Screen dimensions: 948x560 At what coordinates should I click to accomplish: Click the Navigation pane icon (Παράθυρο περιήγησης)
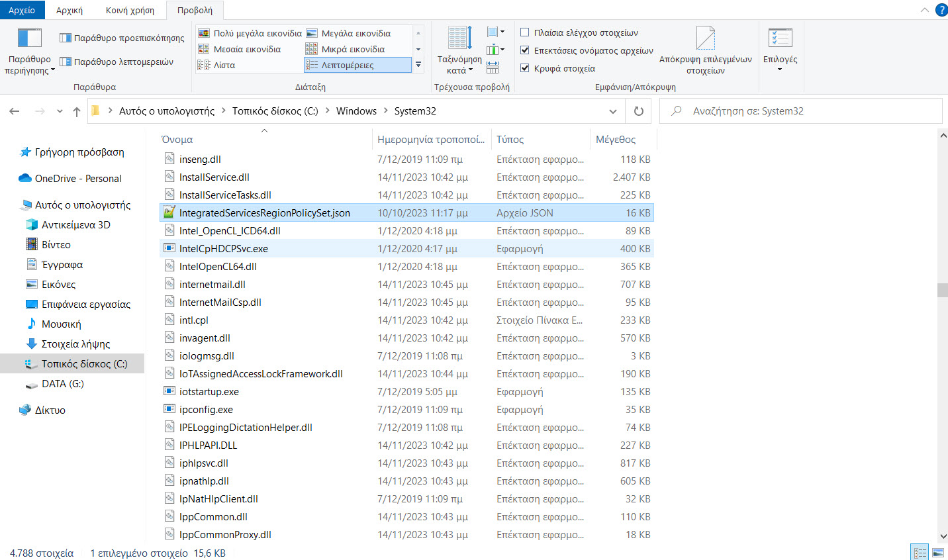pos(29,38)
